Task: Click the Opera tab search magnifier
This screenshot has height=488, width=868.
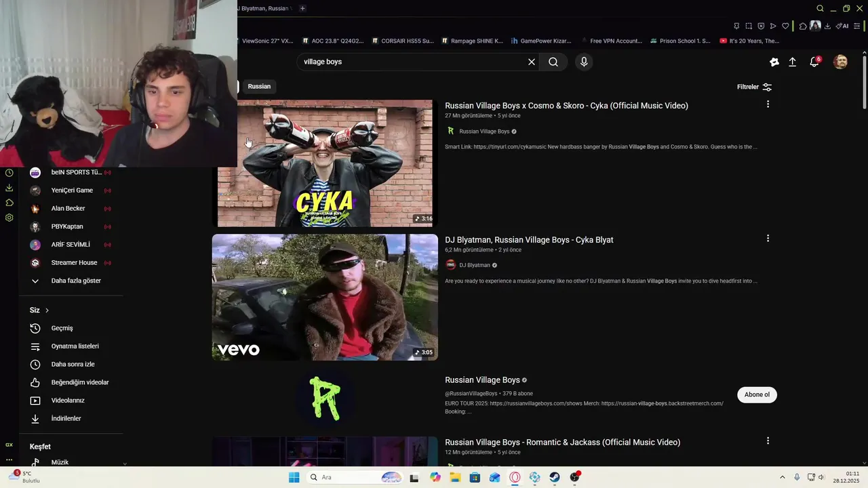Action: pyautogui.click(x=820, y=8)
